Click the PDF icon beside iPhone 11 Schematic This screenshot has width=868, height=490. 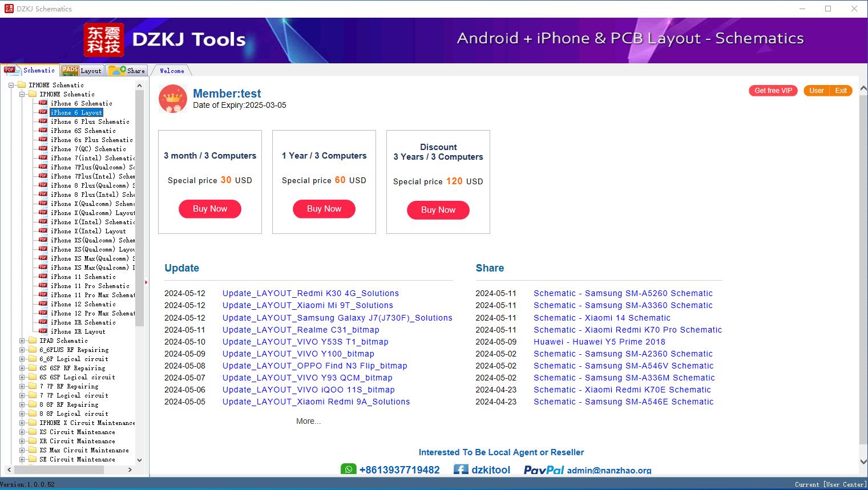point(43,277)
